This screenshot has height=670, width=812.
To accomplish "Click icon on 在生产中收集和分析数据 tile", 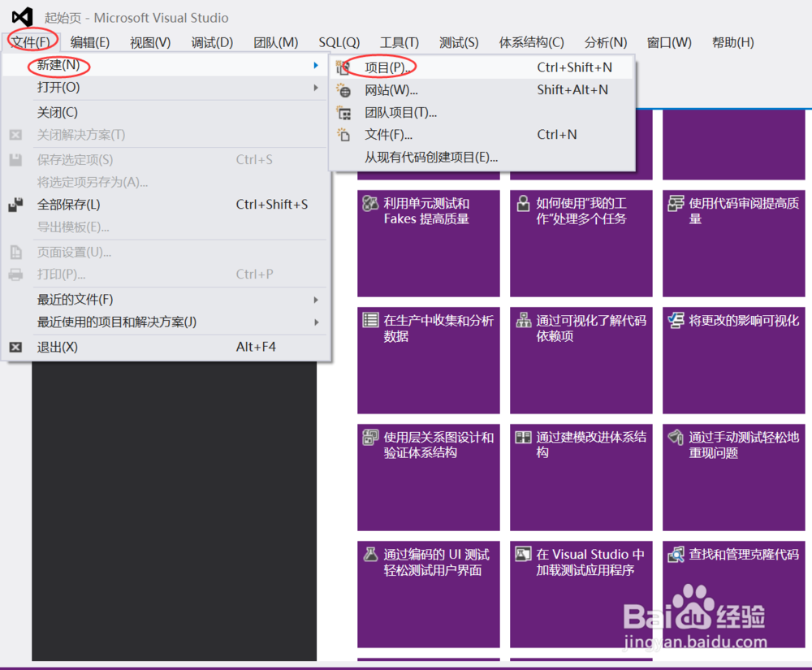I will click(x=370, y=320).
